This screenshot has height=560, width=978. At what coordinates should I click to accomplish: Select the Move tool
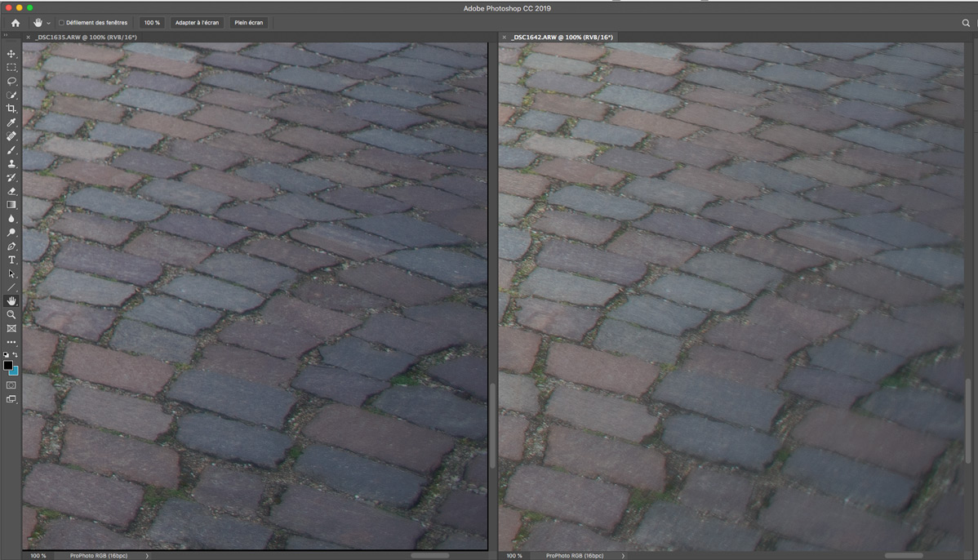[11, 54]
